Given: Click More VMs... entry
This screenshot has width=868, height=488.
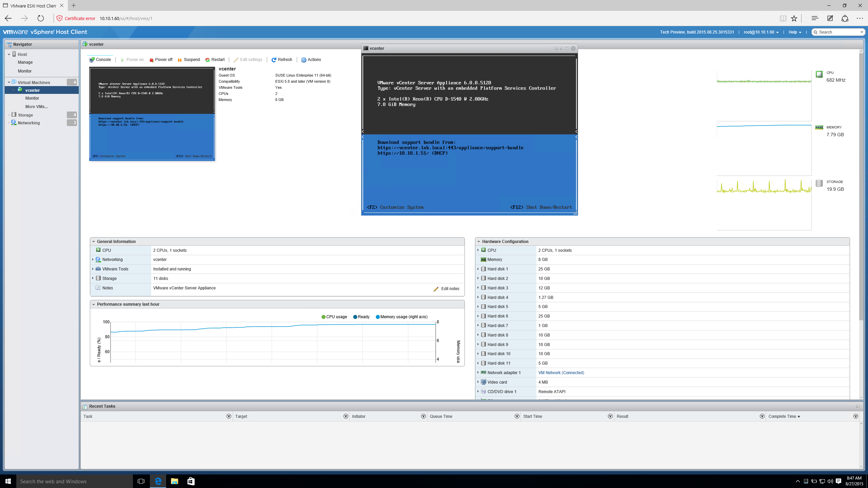Looking at the screenshot, I should [x=37, y=107].
